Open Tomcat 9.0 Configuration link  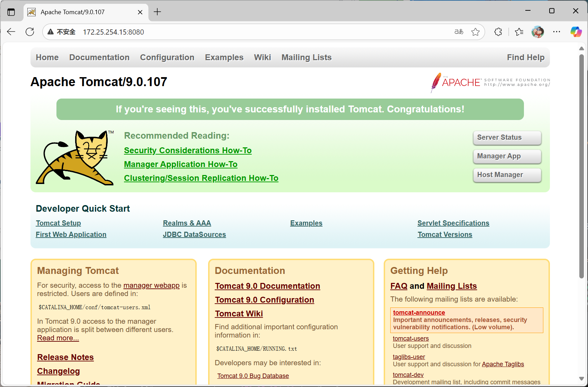click(x=264, y=300)
